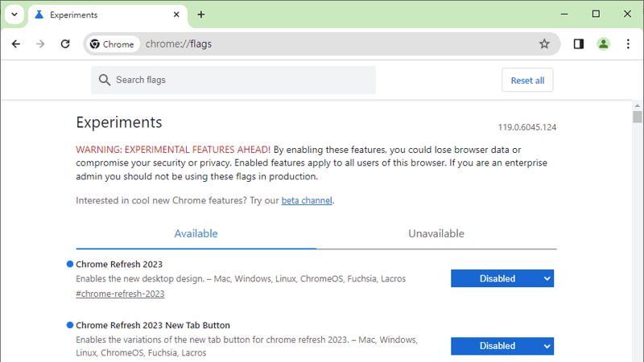Viewport: 644px width, 362px height.
Task: Switch to the Unavailable tab
Action: point(436,233)
